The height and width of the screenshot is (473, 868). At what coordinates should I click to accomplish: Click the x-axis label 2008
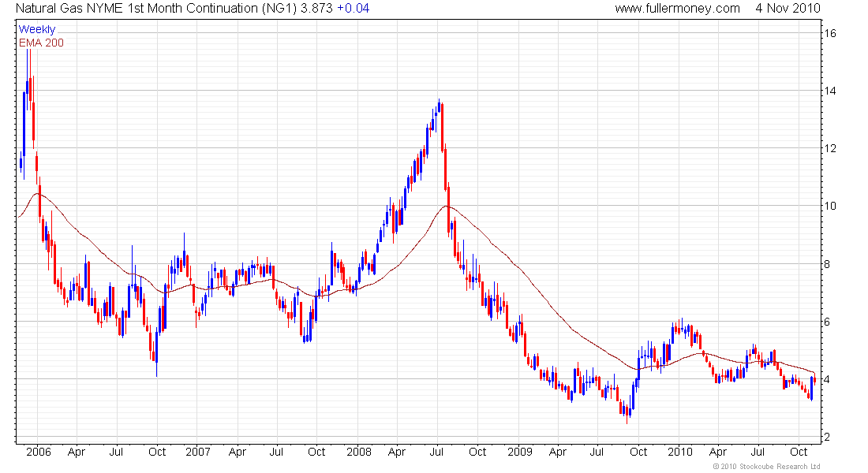359,452
